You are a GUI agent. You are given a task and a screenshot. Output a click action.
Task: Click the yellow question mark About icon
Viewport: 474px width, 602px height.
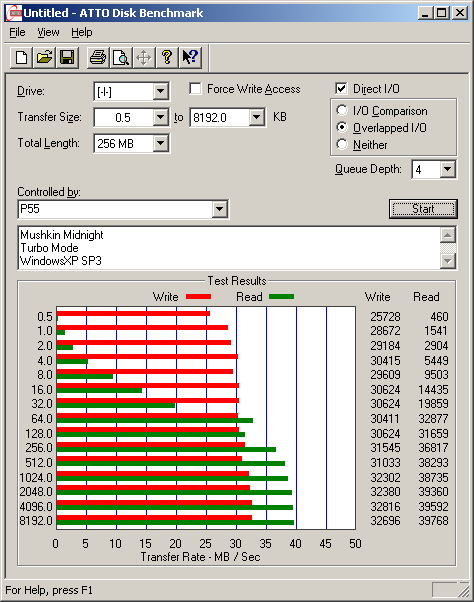[x=167, y=58]
